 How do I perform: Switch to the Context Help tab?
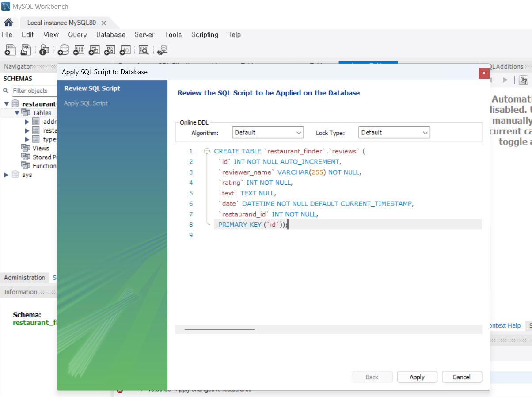[506, 325]
